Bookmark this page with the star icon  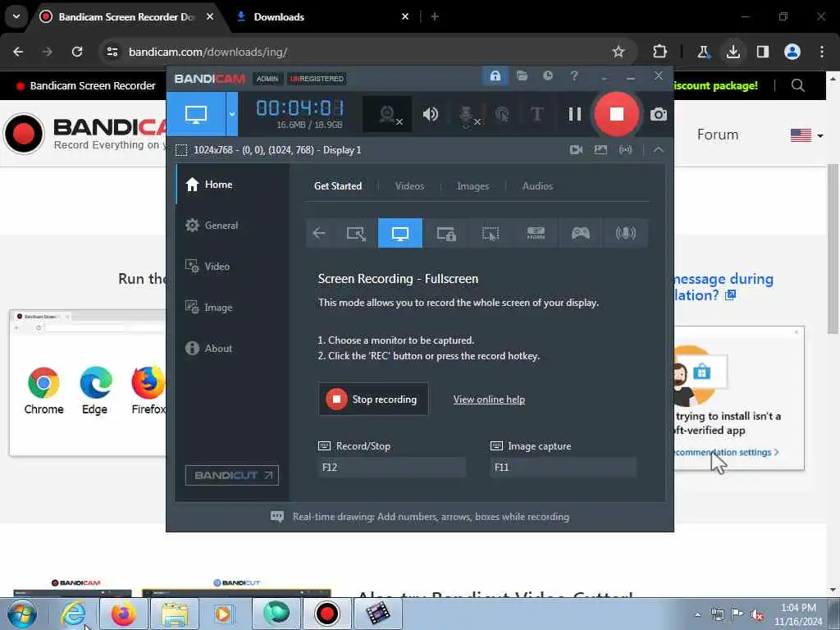point(619,52)
